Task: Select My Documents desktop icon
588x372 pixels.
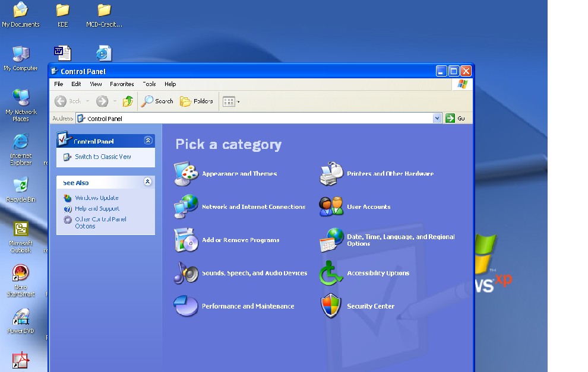Action: [x=21, y=15]
